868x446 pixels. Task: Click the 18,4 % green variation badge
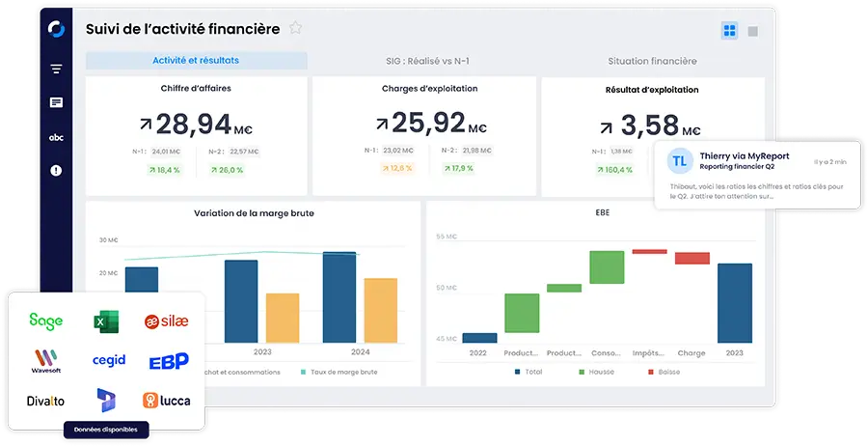[x=164, y=170]
